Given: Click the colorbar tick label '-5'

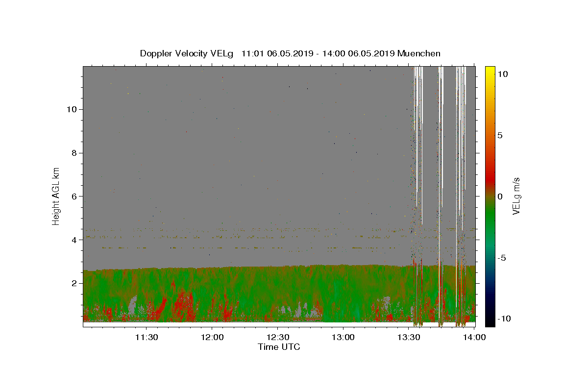Looking at the screenshot, I should click(x=502, y=258).
